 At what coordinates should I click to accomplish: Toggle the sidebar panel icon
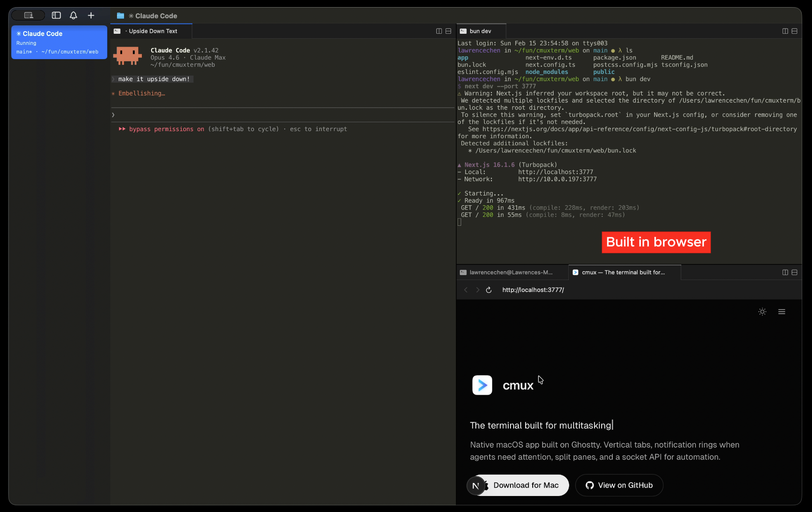(x=56, y=15)
